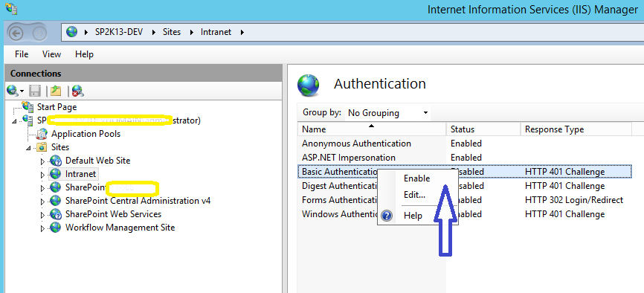Click the Start Page icon in the tree
644x293 pixels.
pos(28,106)
